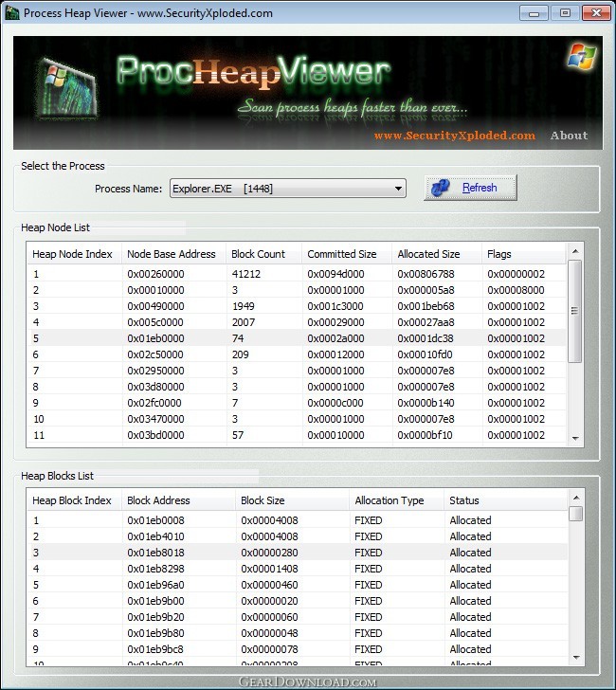This screenshot has width=616, height=690.
Task: Click allocated size 0x00806788
Action: pos(426,274)
